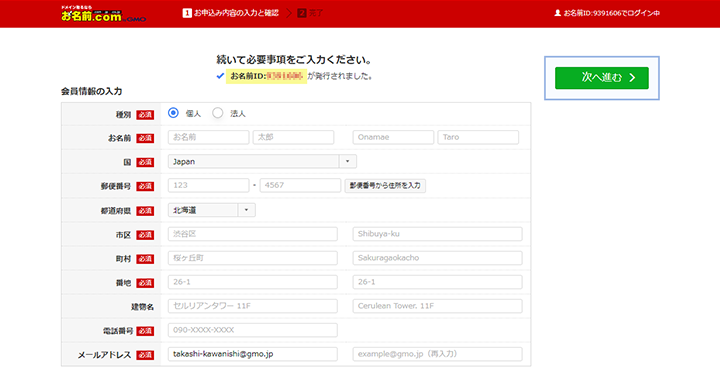Image resolution: width=720 pixels, height=375 pixels.
Task: Click the セルリアンタワー 11F field
Action: [253, 306]
